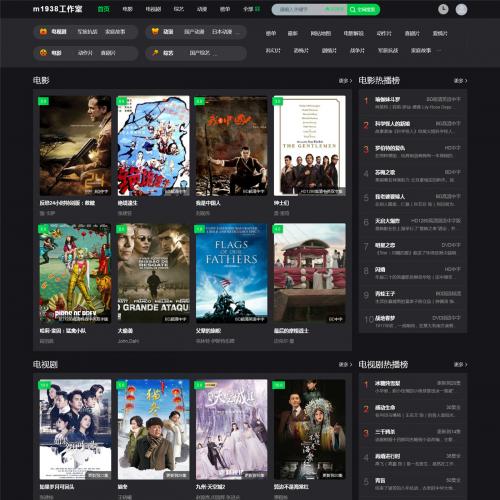This screenshot has width=500, height=500.
Task: Open the rank 1 entry in 电影热播榜
Action: [413, 103]
